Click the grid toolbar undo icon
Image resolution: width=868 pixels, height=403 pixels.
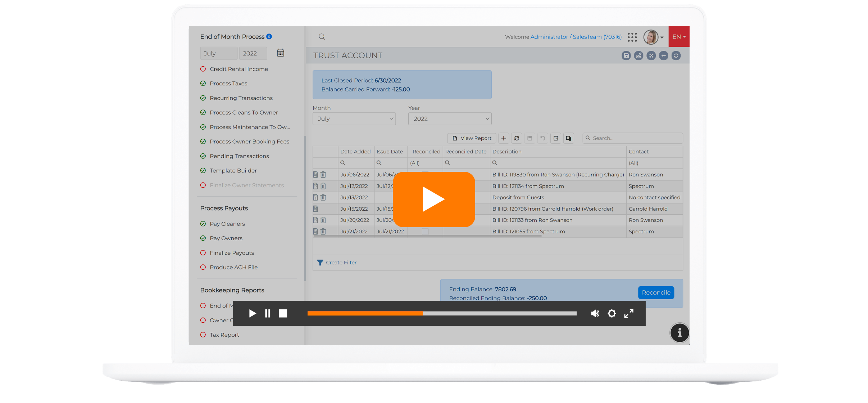542,138
